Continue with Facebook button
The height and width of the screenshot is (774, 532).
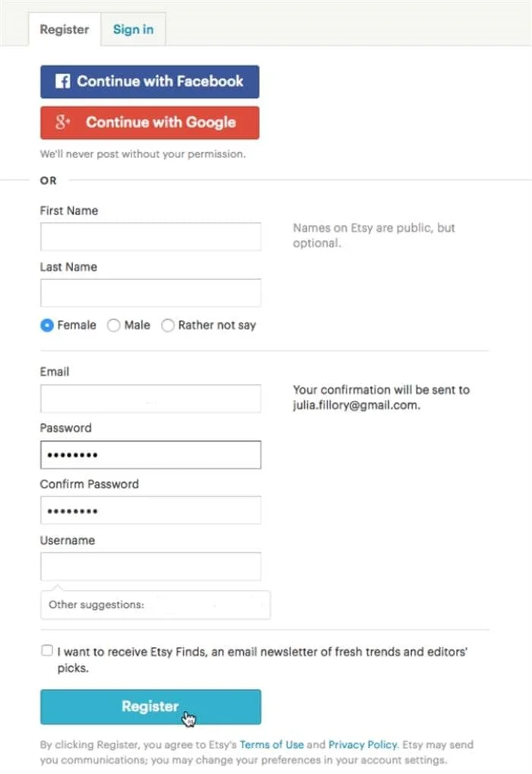(150, 81)
